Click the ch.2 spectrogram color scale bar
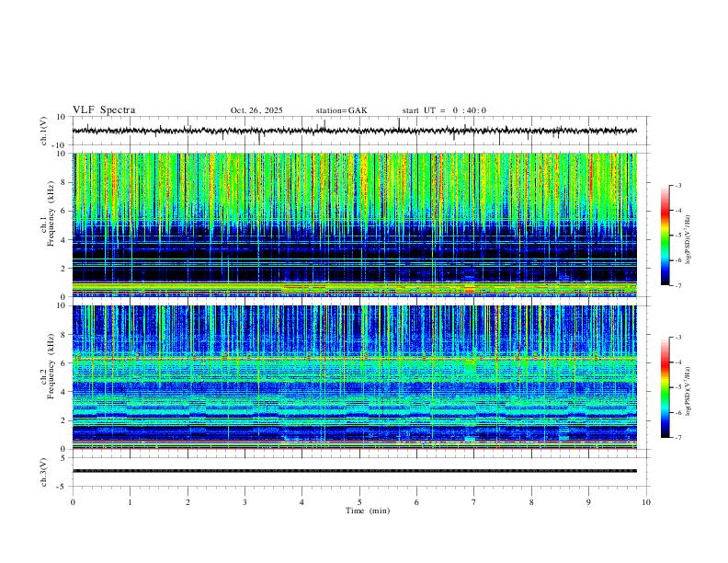The width and height of the screenshot is (728, 563). (x=665, y=387)
